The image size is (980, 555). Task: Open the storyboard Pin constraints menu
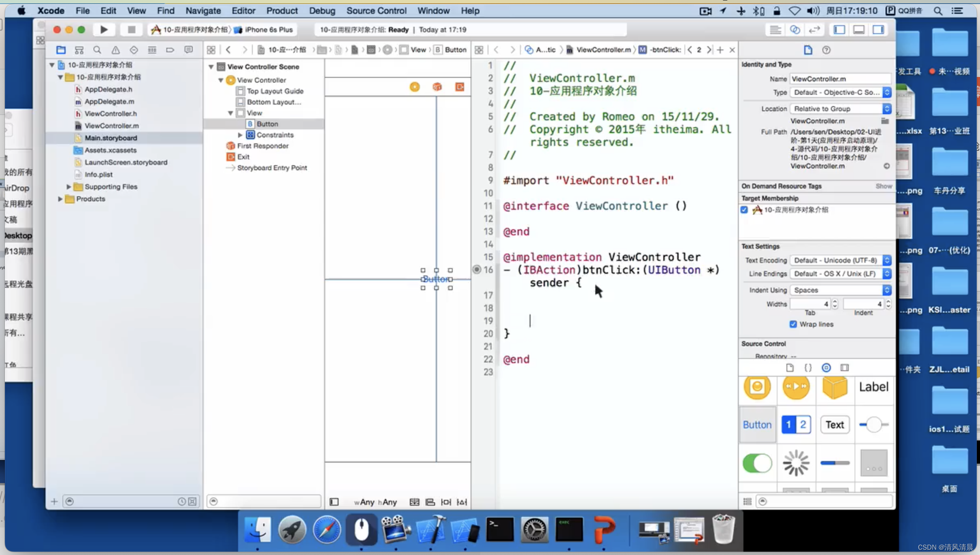pos(446,502)
